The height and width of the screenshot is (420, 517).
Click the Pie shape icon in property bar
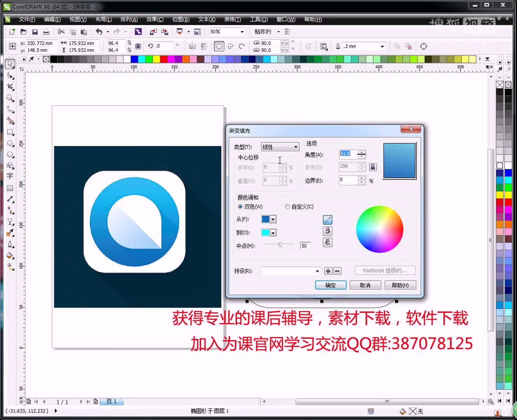230,46
